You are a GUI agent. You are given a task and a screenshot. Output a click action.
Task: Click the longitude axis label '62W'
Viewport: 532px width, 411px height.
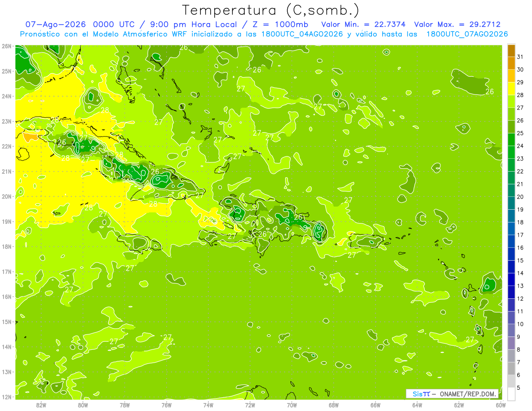click(x=459, y=405)
